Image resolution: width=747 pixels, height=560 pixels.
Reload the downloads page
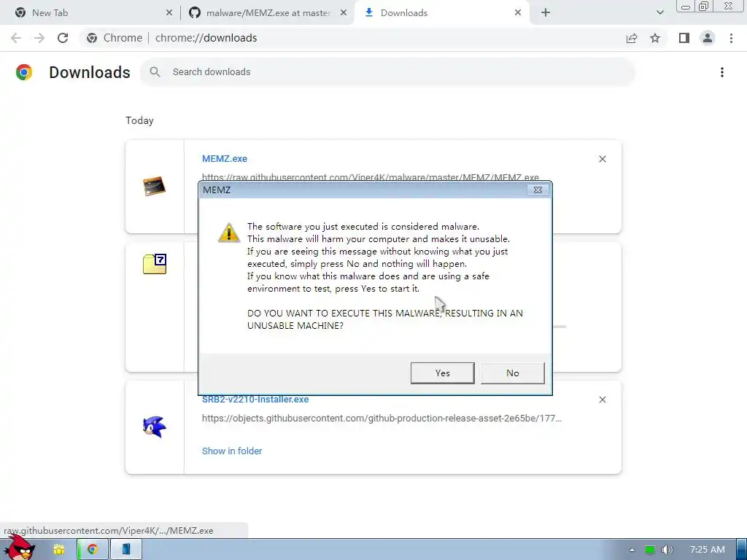tap(63, 38)
